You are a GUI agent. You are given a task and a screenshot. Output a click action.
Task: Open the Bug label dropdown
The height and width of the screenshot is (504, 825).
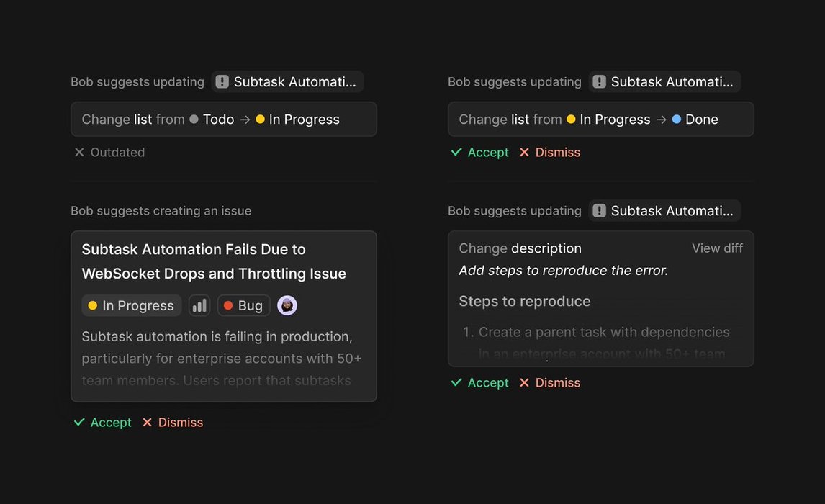[x=243, y=306]
